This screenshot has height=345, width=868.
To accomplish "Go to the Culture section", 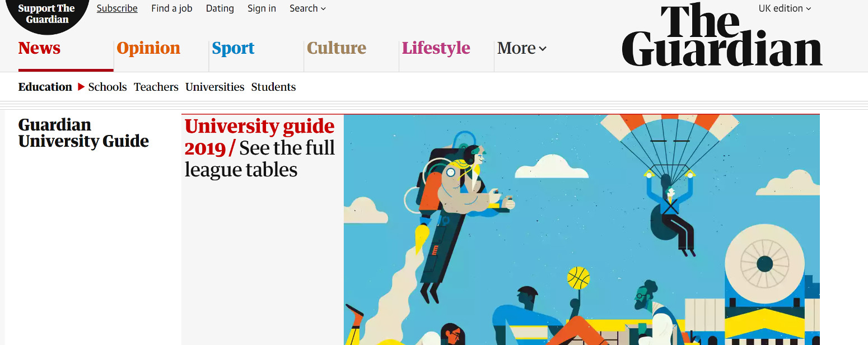I will pyautogui.click(x=337, y=48).
